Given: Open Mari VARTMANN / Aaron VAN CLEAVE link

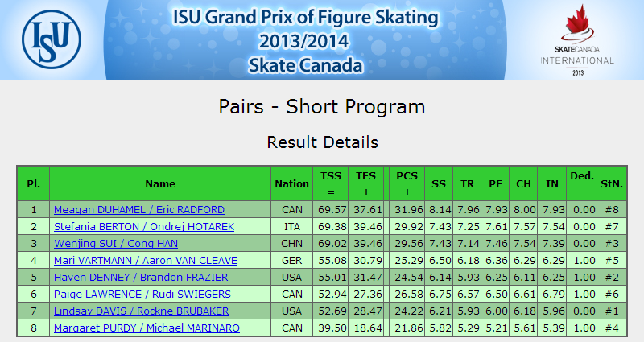Looking at the screenshot, I should coord(146,260).
